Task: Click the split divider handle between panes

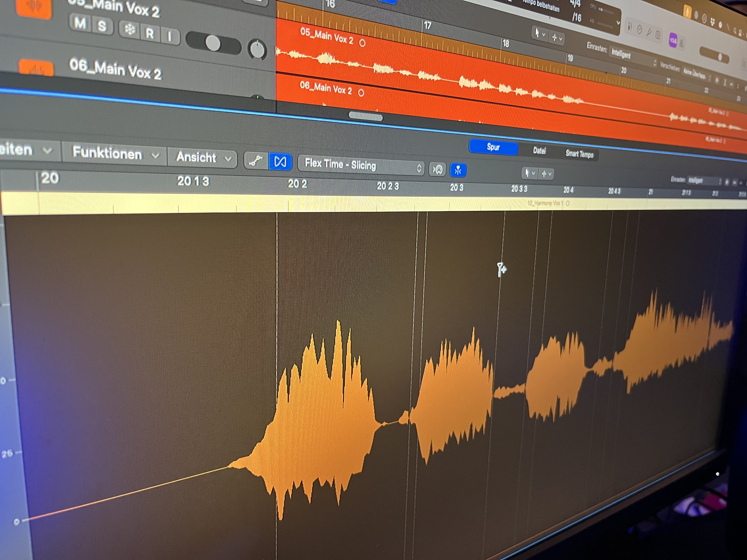Action: (x=366, y=117)
